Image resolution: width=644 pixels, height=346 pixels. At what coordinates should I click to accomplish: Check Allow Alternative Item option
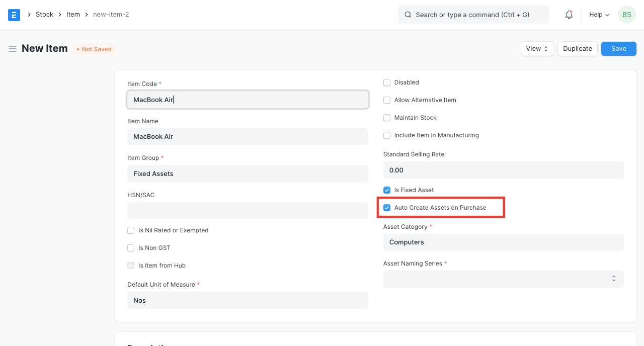tap(387, 100)
